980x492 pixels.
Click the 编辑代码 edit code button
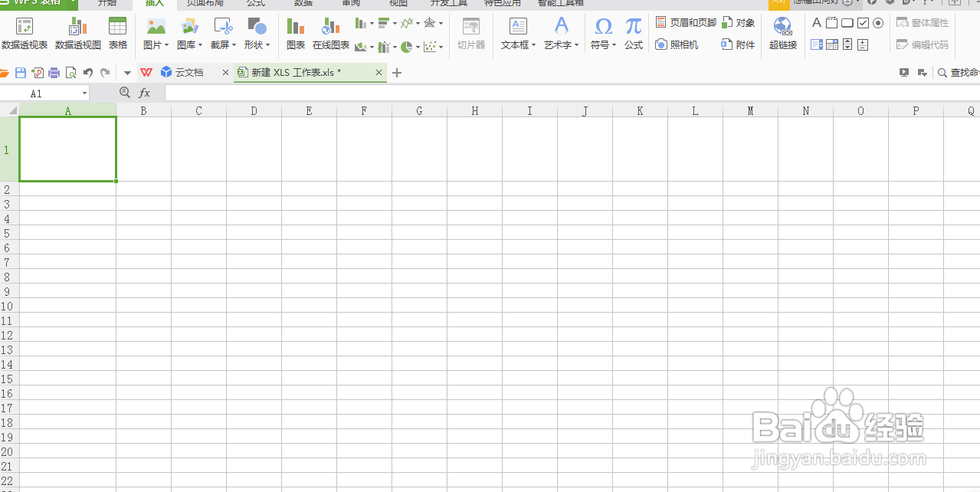923,45
